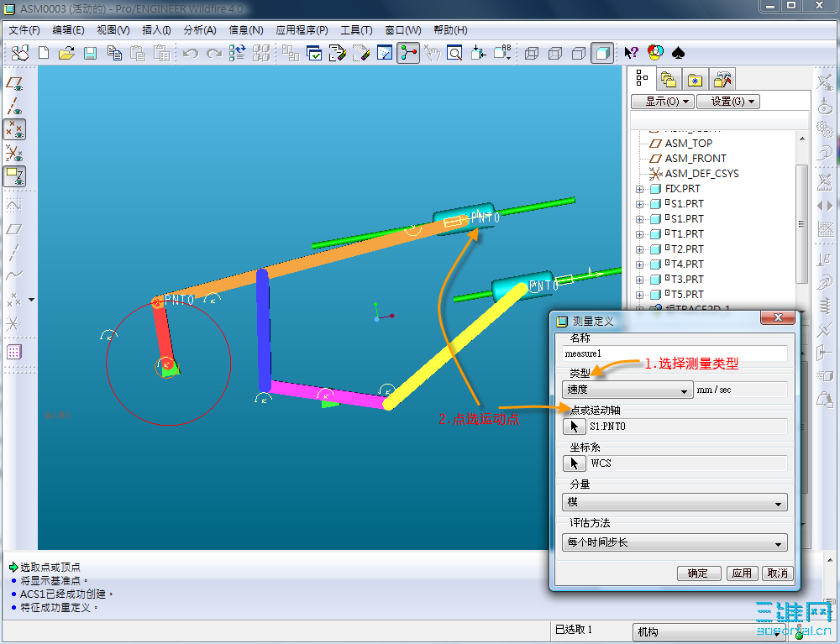Open 视图(V) menu
The image size is (840, 644).
click(113, 30)
